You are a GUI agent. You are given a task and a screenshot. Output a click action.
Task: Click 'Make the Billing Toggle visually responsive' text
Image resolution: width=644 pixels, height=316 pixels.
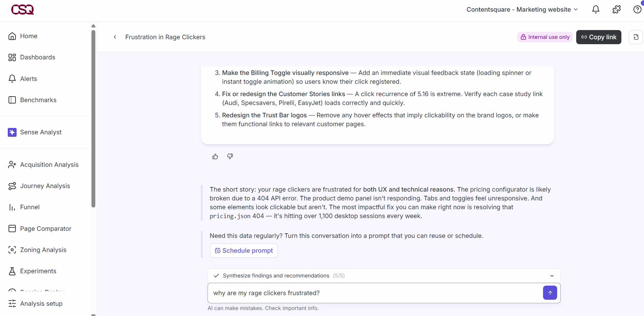(x=285, y=73)
